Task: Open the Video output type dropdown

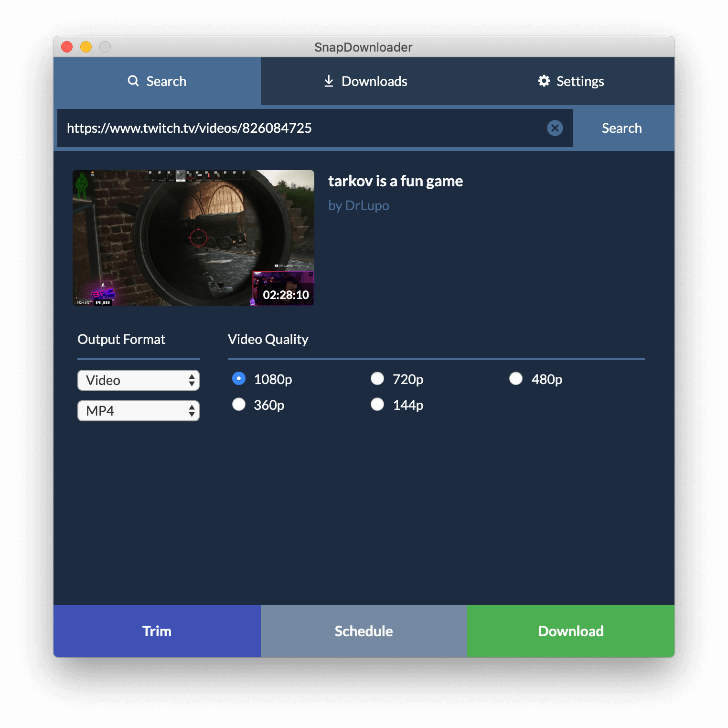Action: click(x=139, y=380)
